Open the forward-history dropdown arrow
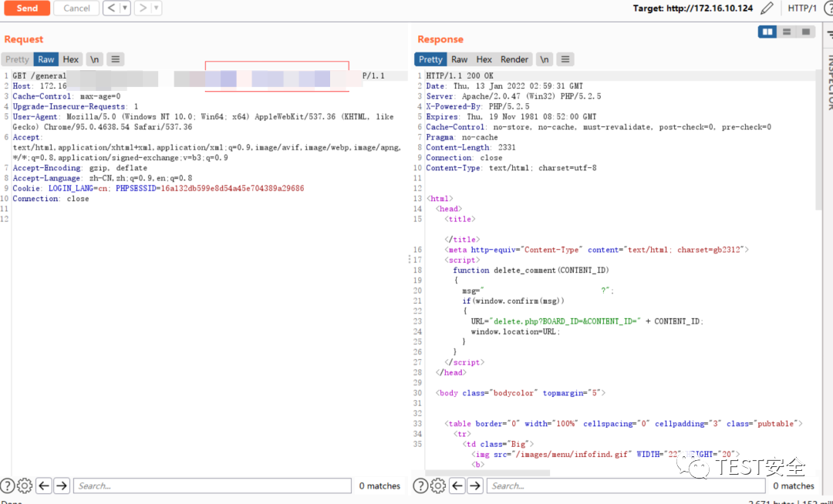833x504 pixels. tap(156, 8)
